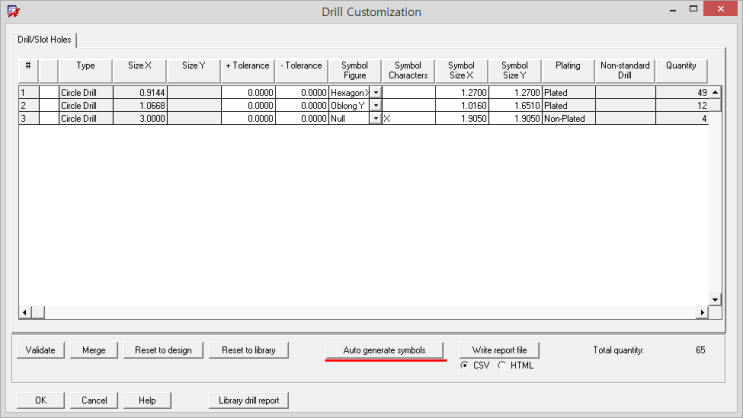Open Help for drill customization
The width and height of the screenshot is (743, 418).
(x=147, y=400)
